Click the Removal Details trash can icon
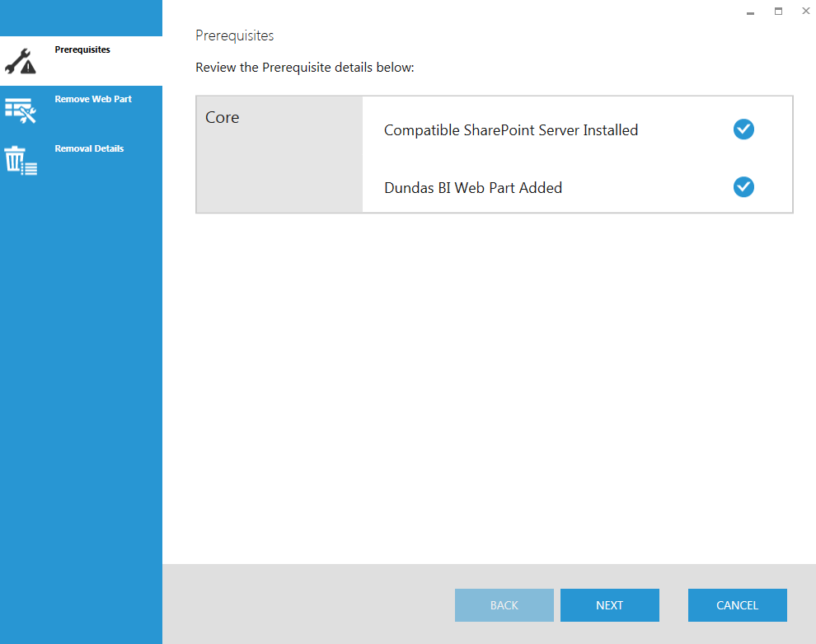Screen dimensions: 816x644 coord(21,160)
